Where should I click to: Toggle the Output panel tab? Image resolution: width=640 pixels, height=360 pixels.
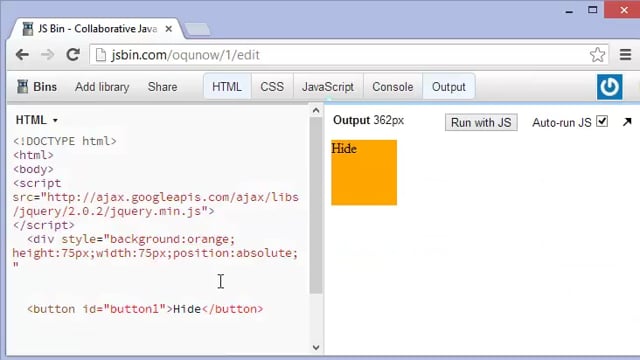pos(449,87)
